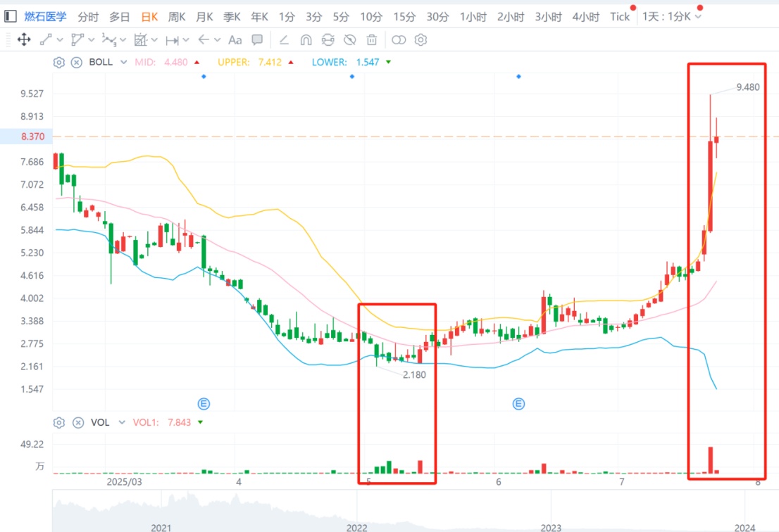The height and width of the screenshot is (532, 779).
Task: Switch to 年K yearly chart tab
Action: (259, 17)
